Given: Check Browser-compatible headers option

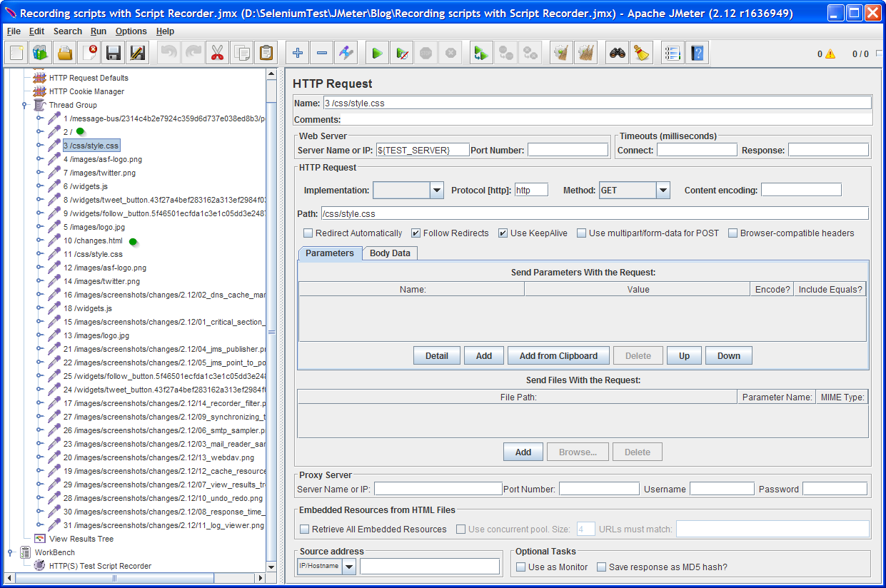Looking at the screenshot, I should tap(733, 233).
